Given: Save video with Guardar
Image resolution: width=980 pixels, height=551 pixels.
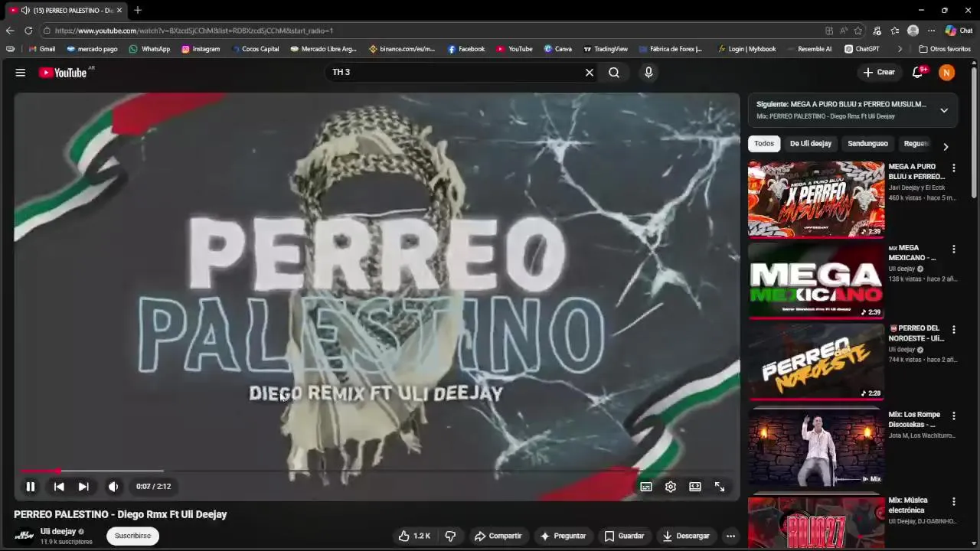Looking at the screenshot, I should 624,536.
